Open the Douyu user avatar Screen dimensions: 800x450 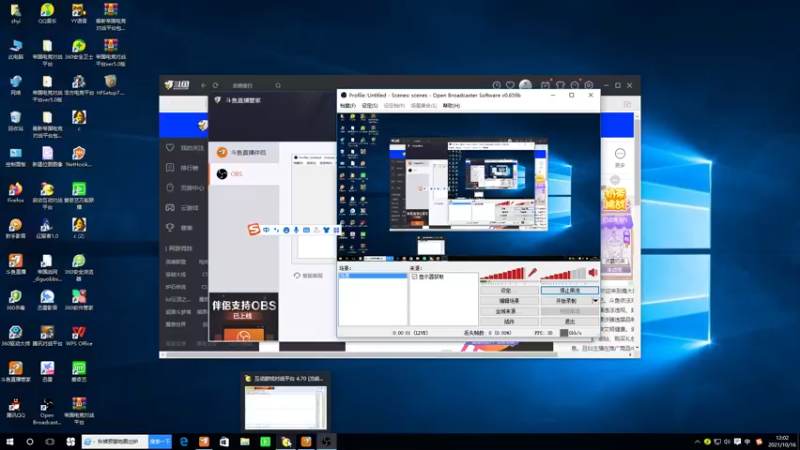coord(526,85)
